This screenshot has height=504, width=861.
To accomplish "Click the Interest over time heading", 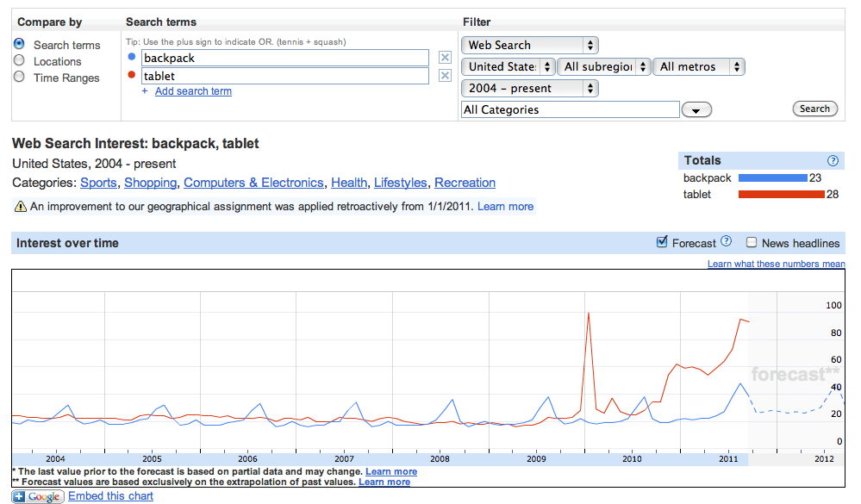I will [67, 243].
